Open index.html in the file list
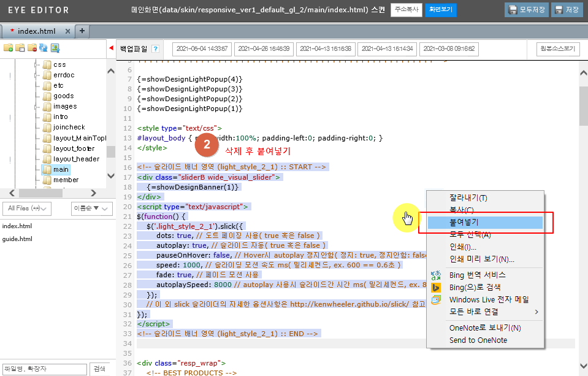The height and width of the screenshot is (376, 588). pyautogui.click(x=17, y=226)
